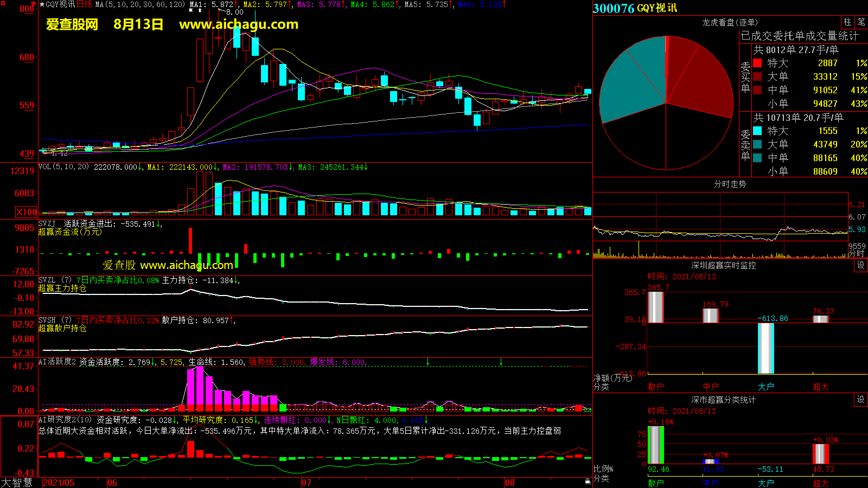Click the star icon before GQY视讯
This screenshot has height=488, width=868.
coord(42,4)
